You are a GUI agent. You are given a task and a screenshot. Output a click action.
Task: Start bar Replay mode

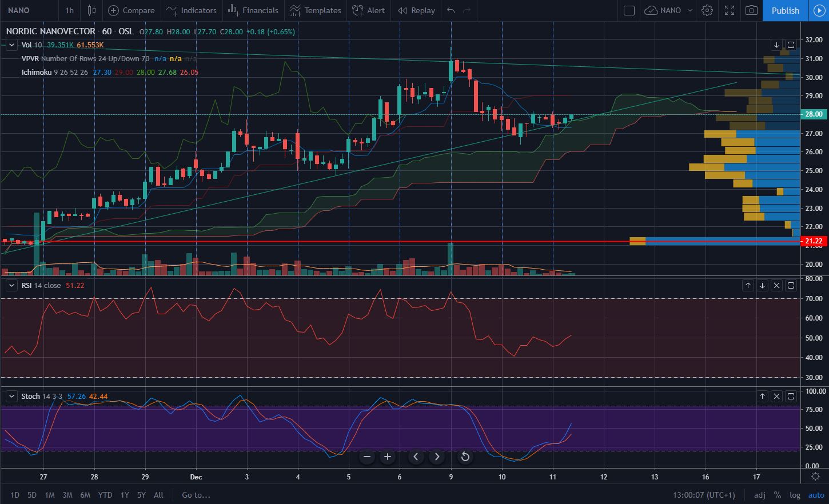tap(417, 10)
